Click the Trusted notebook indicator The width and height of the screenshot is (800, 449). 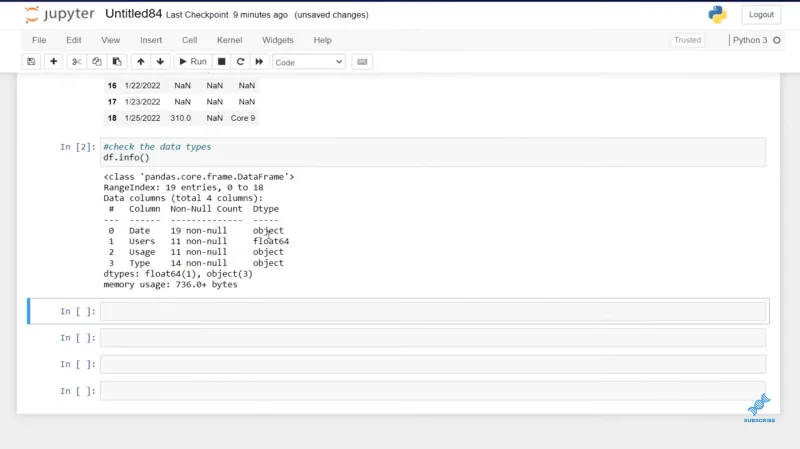click(x=687, y=40)
